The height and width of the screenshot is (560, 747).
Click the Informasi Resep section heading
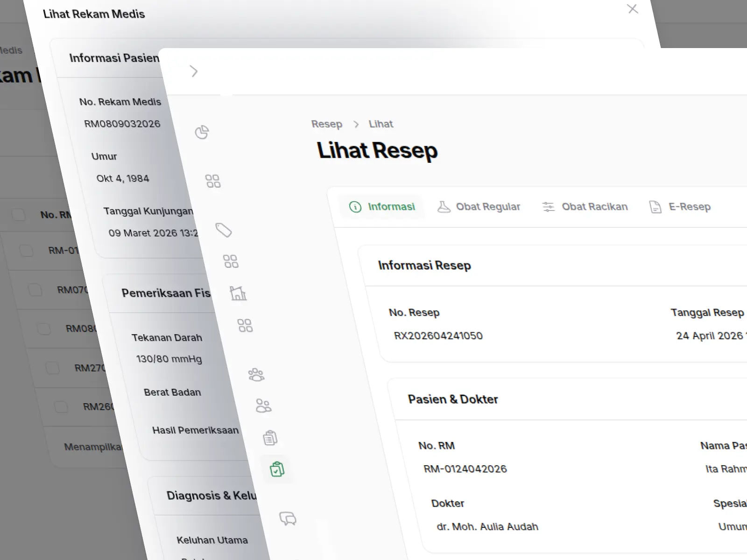(424, 266)
